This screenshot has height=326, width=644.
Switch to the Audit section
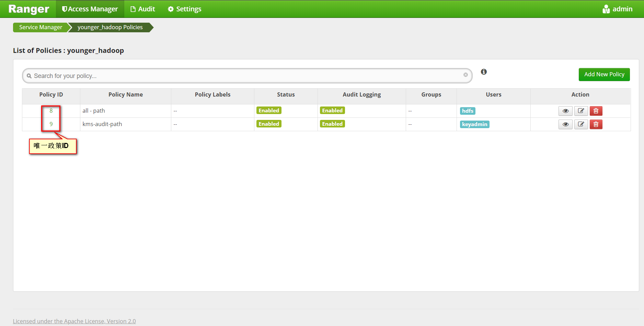[143, 9]
